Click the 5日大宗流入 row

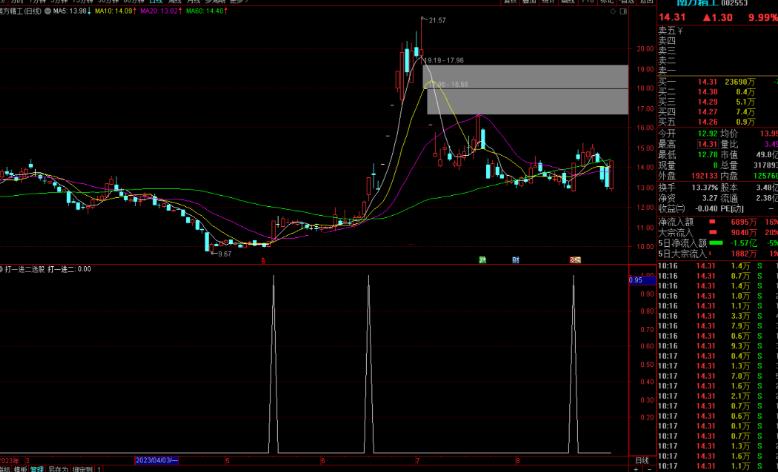718,254
